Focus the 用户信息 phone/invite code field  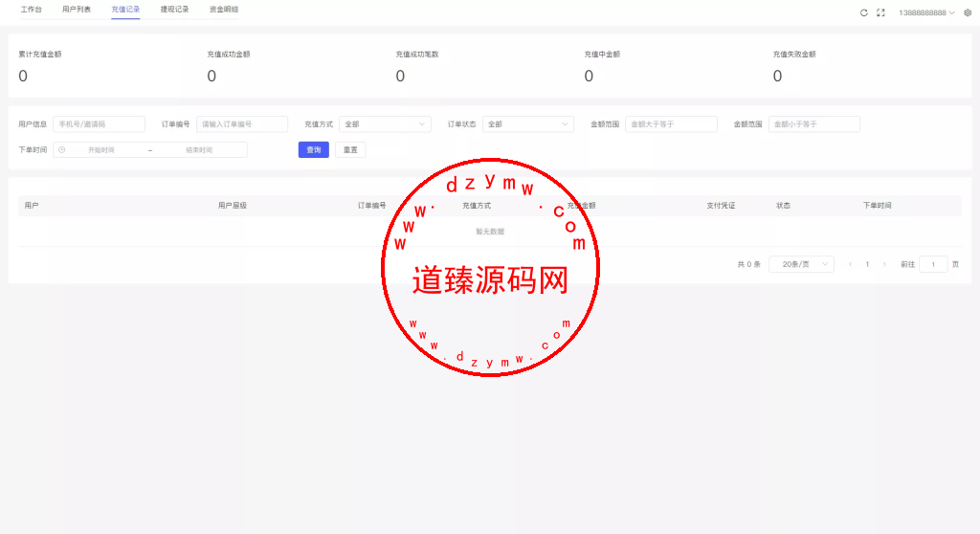(99, 124)
